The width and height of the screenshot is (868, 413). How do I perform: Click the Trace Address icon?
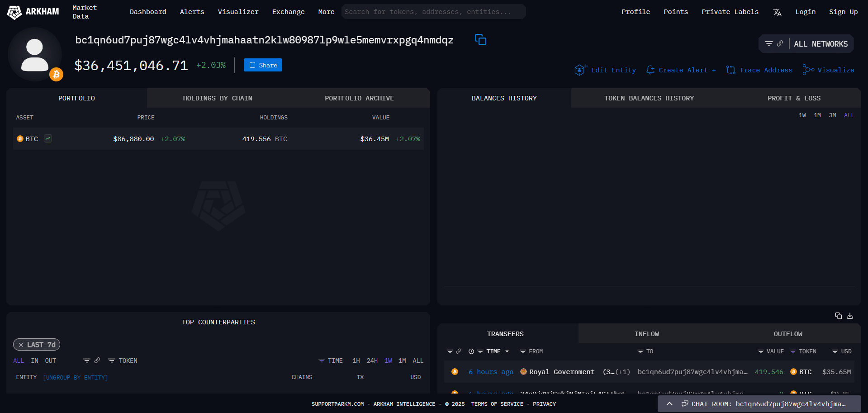point(730,70)
